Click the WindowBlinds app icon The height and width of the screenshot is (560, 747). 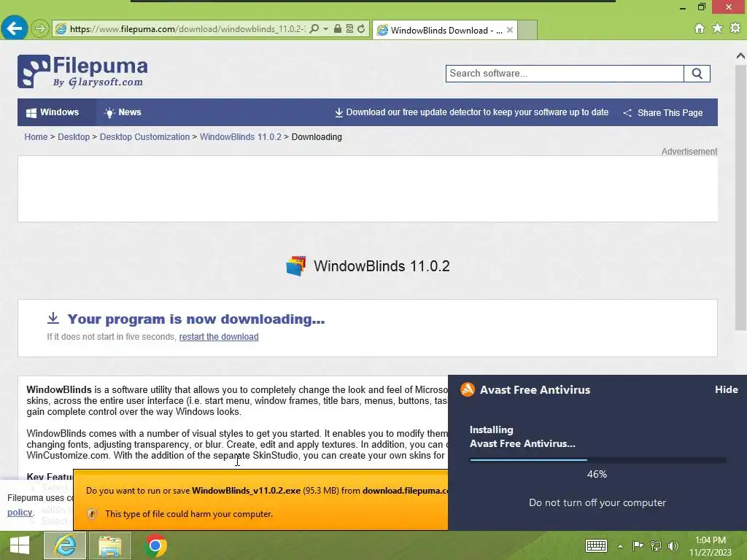pos(296,265)
